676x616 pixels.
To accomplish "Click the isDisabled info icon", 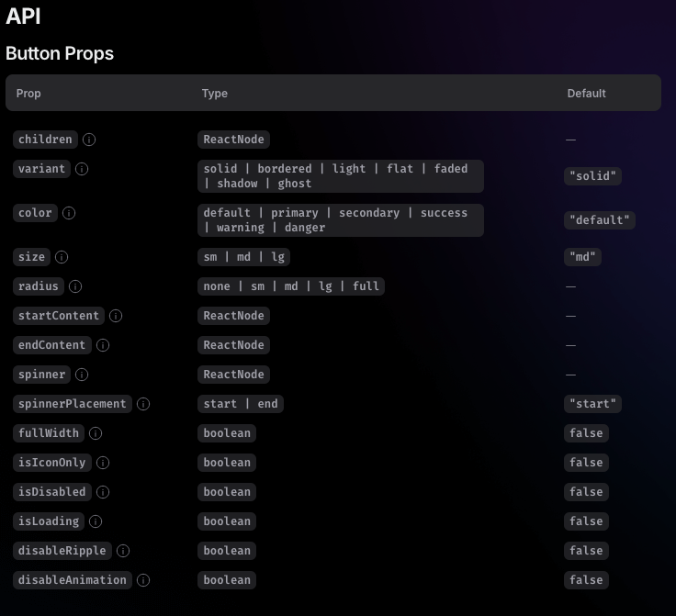I will [x=103, y=492].
